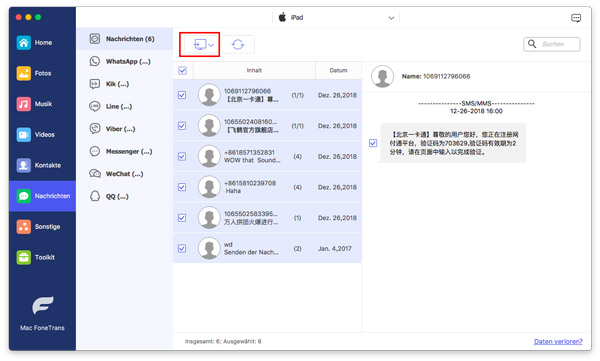Open the Fotos section icon

pyautogui.click(x=24, y=73)
